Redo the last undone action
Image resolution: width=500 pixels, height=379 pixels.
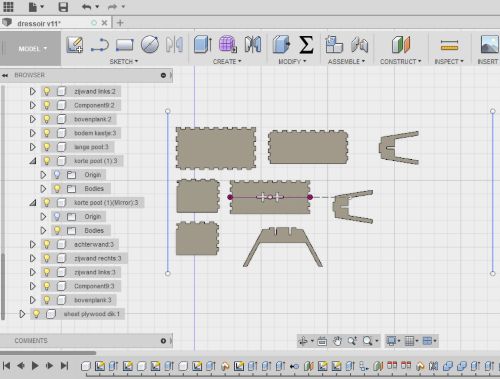pos(112,7)
